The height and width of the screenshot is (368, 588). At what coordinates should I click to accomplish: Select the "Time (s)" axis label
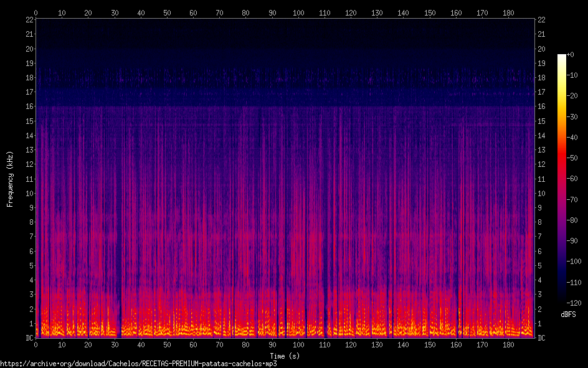285,356
